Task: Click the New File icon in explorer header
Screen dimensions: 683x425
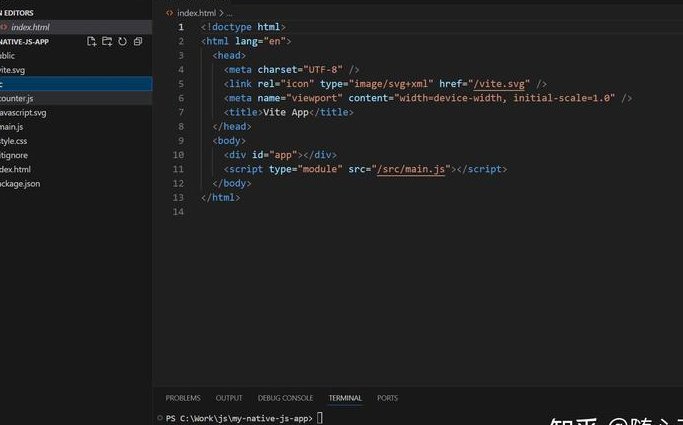Action: click(x=91, y=41)
